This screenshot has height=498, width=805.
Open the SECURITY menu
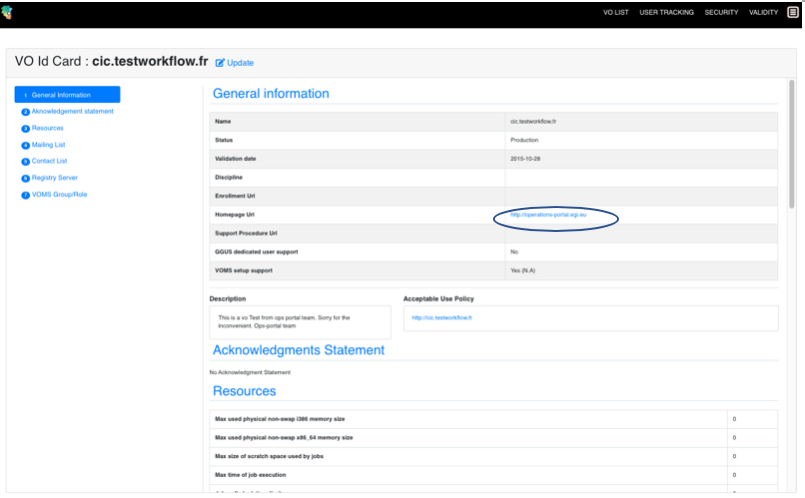click(x=721, y=13)
